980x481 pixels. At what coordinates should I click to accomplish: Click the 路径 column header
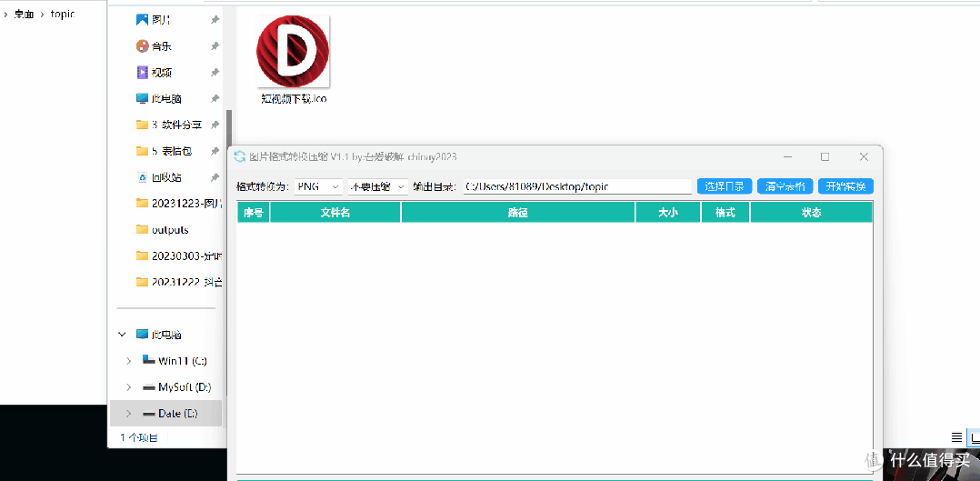pos(518,213)
